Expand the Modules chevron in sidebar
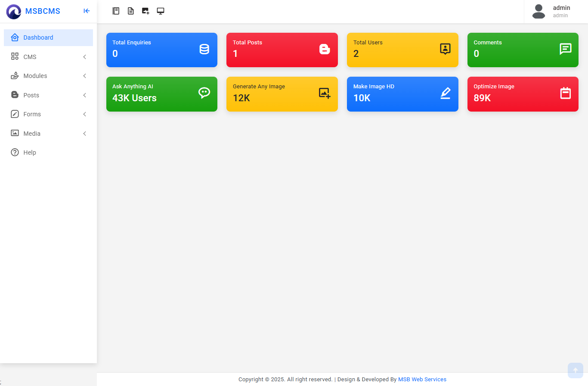Image resolution: width=588 pixels, height=386 pixels. coord(84,76)
